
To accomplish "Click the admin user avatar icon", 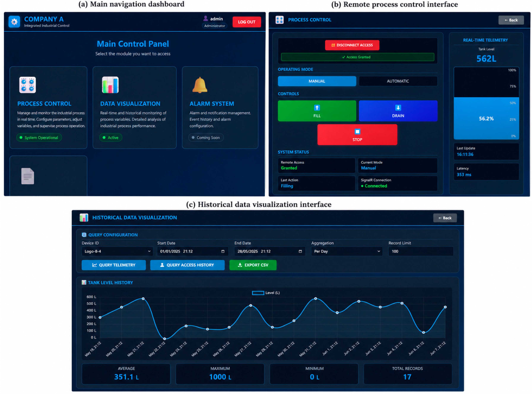I will click(x=205, y=18).
